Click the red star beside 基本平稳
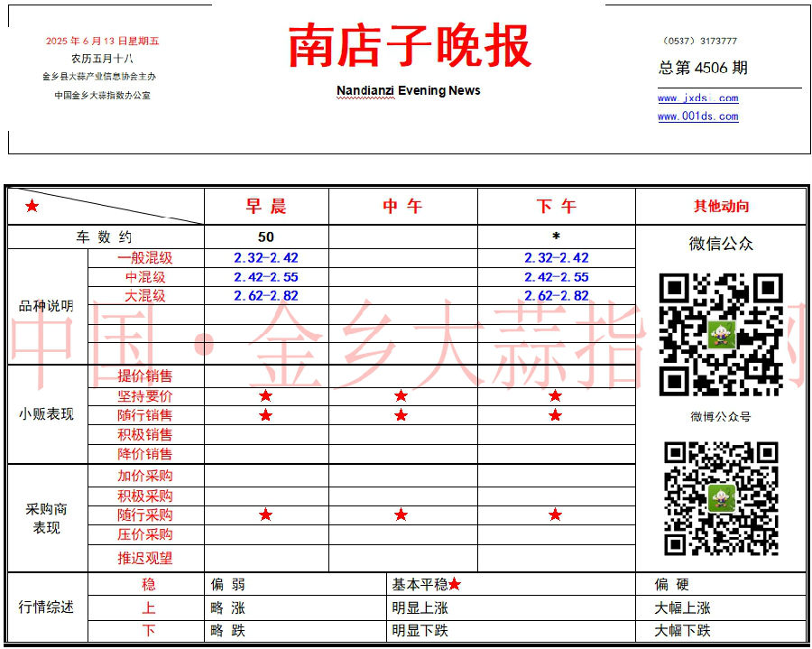812x649 pixels. 455,584
